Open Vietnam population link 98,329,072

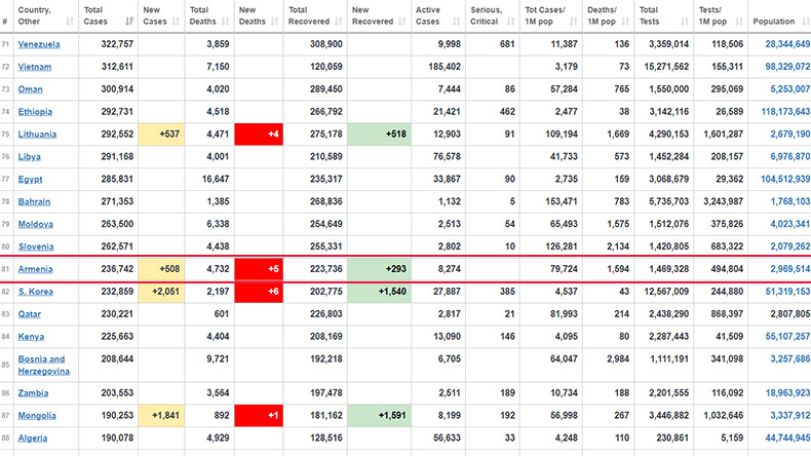click(787, 67)
